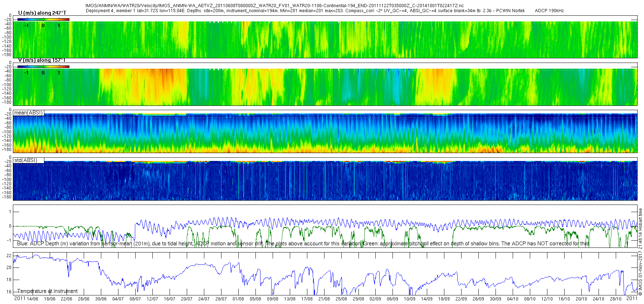The image size is (644, 304).
Task: Click the 'mean(ABSI)' panel label
Action: (x=28, y=113)
